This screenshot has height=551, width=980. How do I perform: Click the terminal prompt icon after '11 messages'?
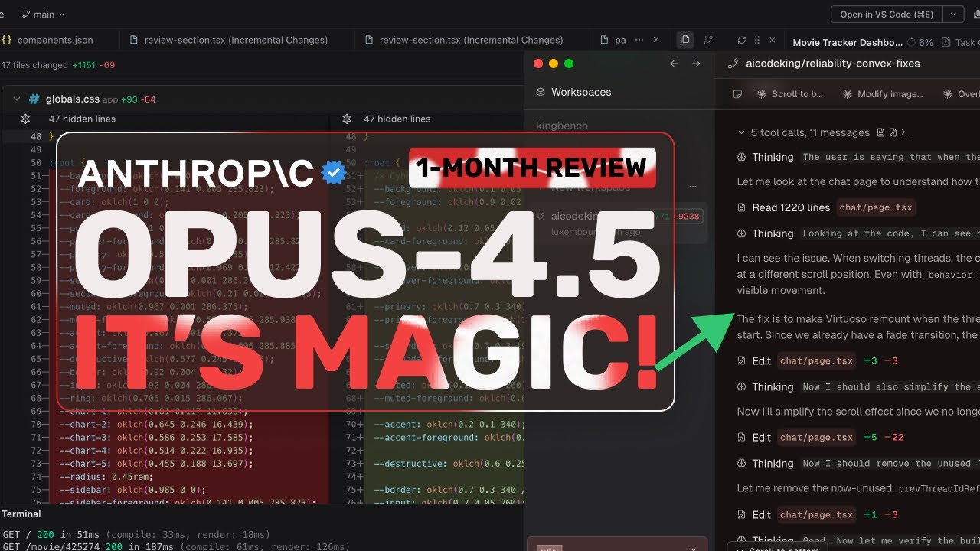[x=906, y=132]
